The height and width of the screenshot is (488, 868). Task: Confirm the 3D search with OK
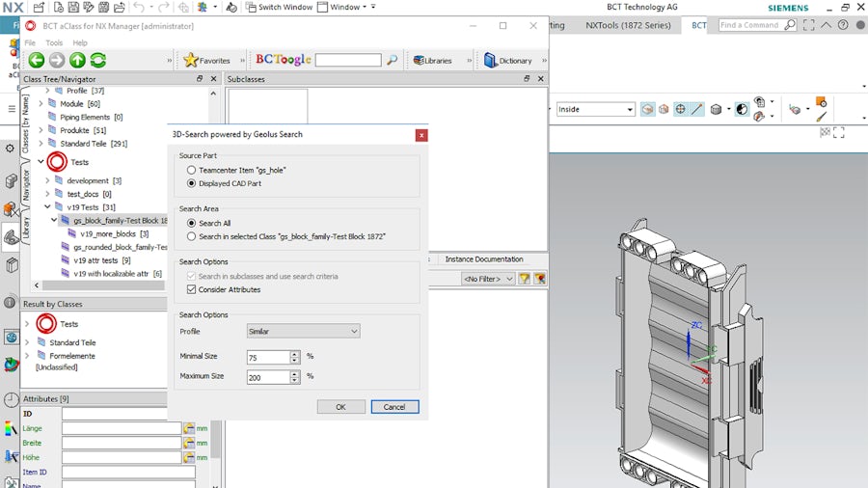(341, 407)
